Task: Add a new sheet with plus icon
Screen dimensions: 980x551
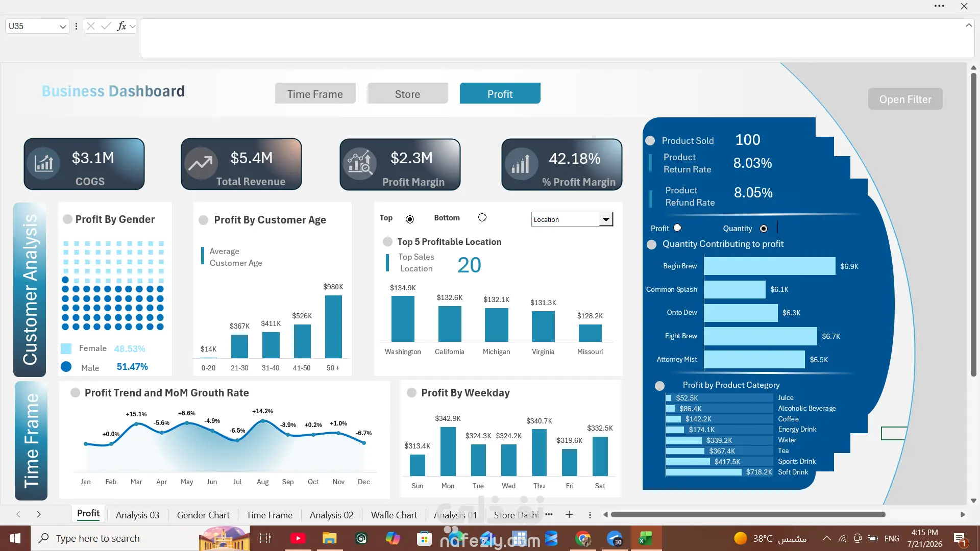Action: (x=569, y=515)
